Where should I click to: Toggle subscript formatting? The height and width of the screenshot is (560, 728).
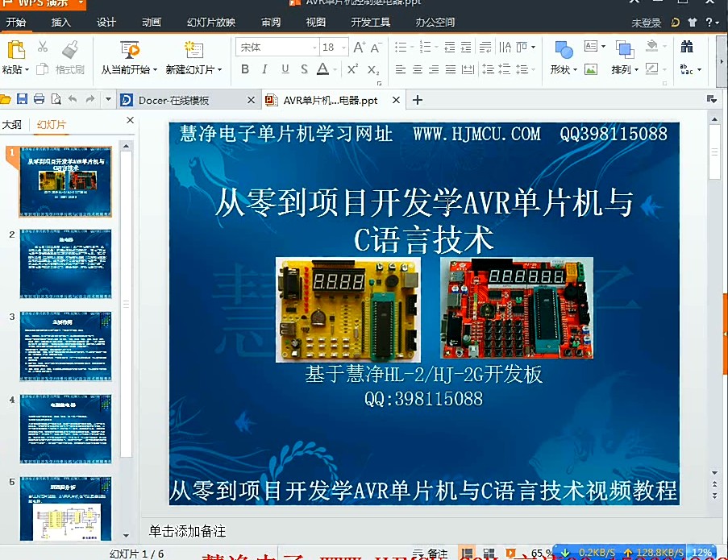[x=373, y=70]
